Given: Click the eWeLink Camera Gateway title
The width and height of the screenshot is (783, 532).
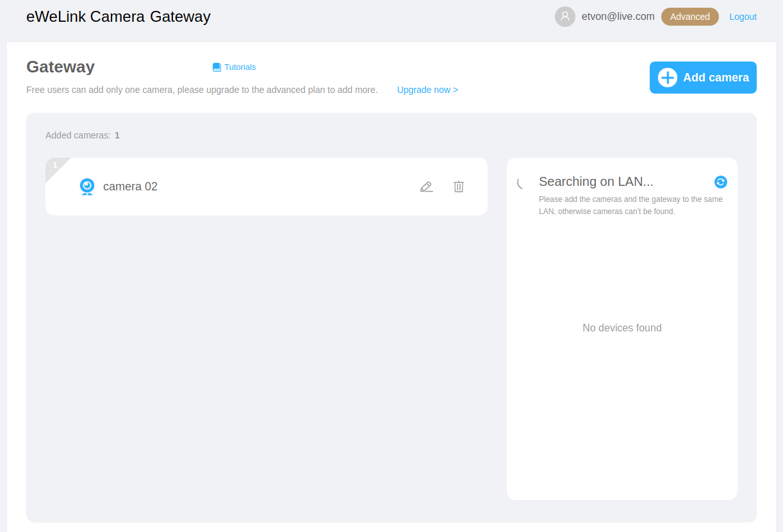Looking at the screenshot, I should pos(118,17).
